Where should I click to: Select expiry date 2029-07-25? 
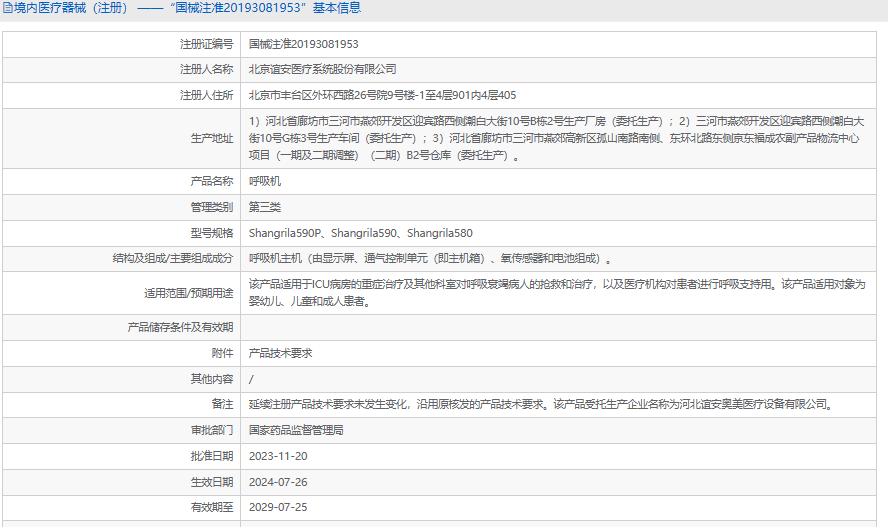click(278, 507)
